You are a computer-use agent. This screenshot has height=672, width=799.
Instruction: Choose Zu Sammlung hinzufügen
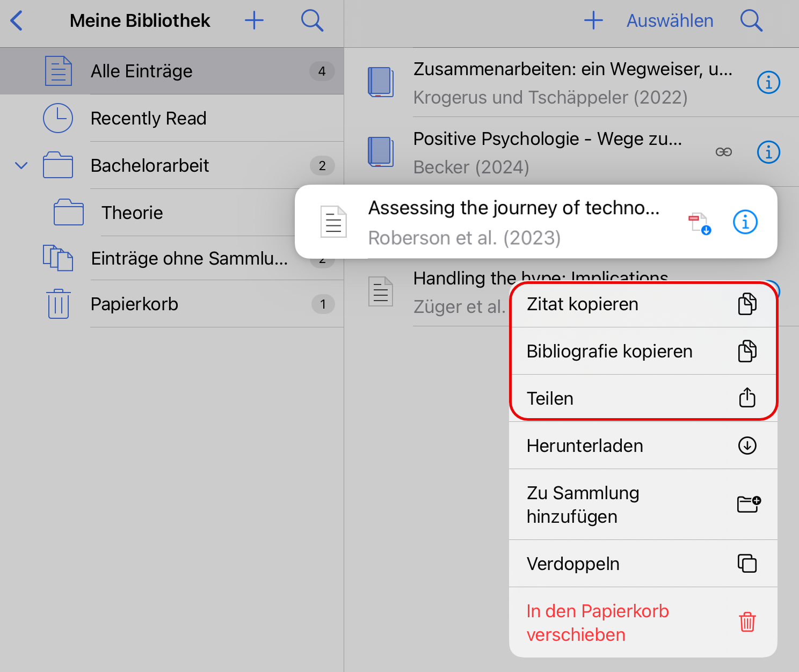(x=643, y=505)
